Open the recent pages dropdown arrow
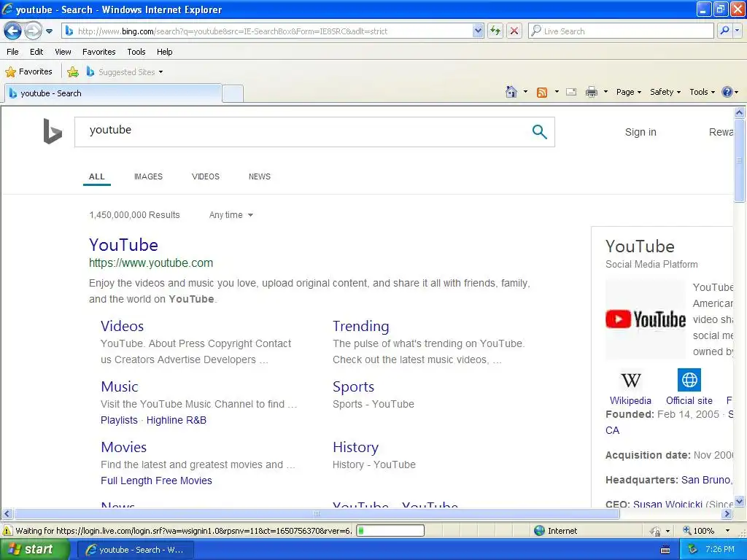This screenshot has width=747, height=560. pyautogui.click(x=49, y=31)
